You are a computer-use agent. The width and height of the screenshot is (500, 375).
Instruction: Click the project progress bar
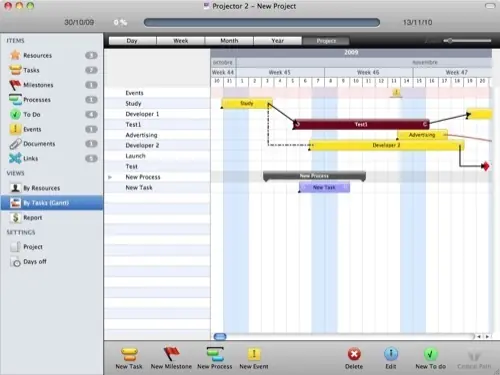point(262,22)
